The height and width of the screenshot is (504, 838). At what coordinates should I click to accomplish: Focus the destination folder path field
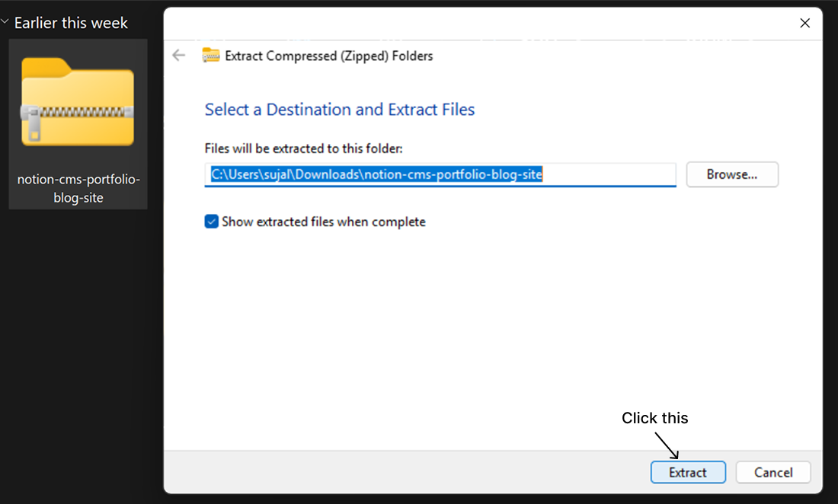(440, 174)
